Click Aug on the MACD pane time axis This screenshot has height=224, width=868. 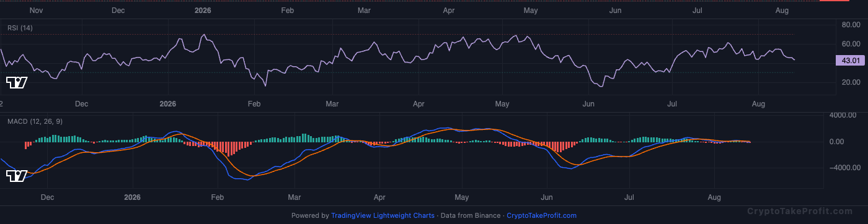point(715,197)
